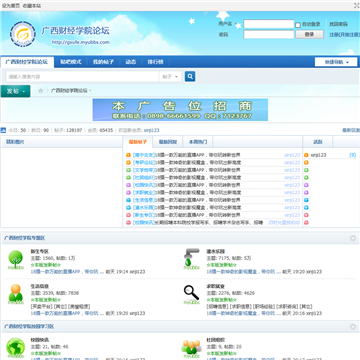Open the 快捷导航 dropdown
The width and height of the screenshot is (360, 360).
[x=336, y=62]
